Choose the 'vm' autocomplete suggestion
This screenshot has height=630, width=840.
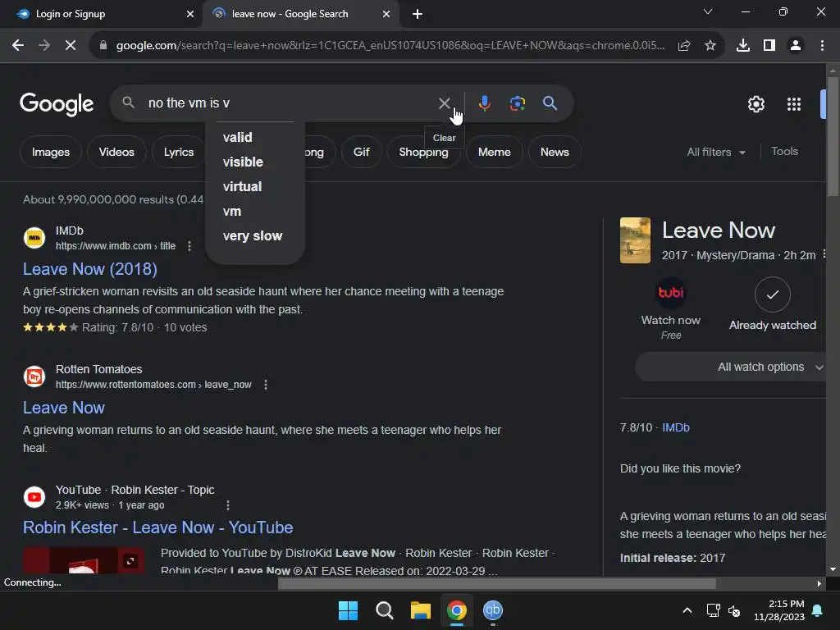232,211
